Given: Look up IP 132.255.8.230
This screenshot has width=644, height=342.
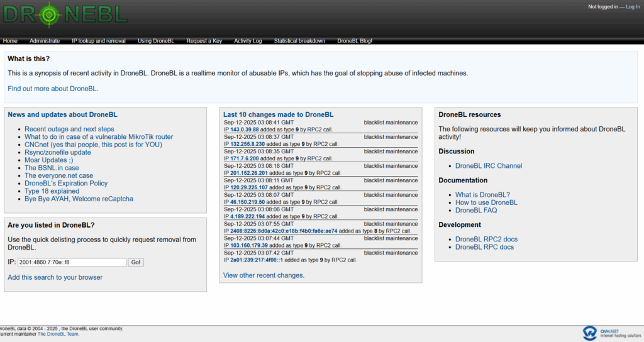Looking at the screenshot, I should coord(247,144).
